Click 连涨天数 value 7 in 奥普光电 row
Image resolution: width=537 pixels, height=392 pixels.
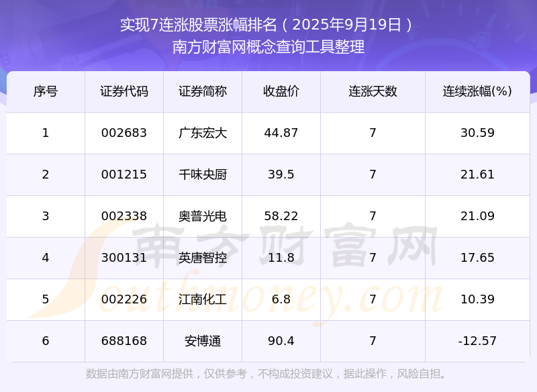click(x=373, y=216)
